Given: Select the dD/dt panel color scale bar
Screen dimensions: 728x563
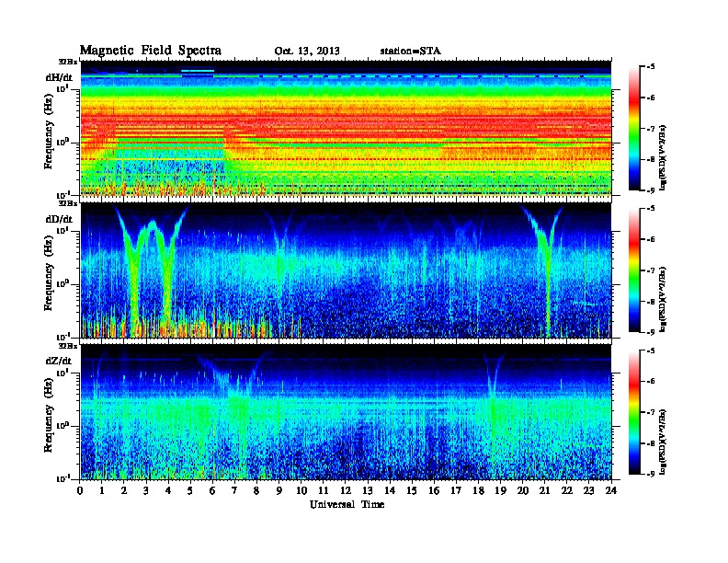Looking at the screenshot, I should coord(633,270).
